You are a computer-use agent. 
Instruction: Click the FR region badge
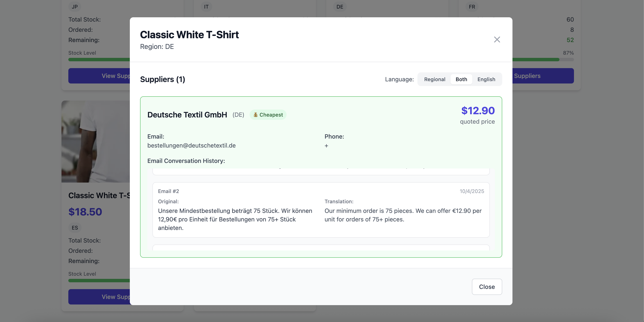click(x=472, y=7)
